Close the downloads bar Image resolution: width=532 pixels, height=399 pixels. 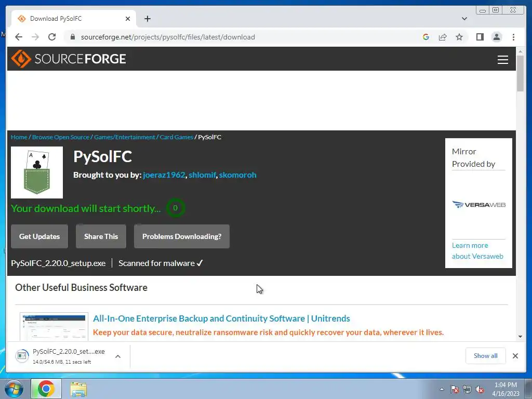[515, 356]
